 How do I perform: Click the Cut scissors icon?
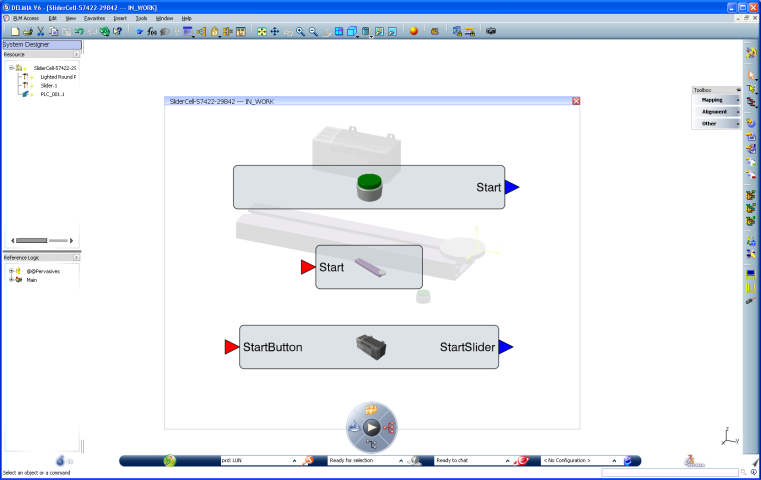(40, 32)
